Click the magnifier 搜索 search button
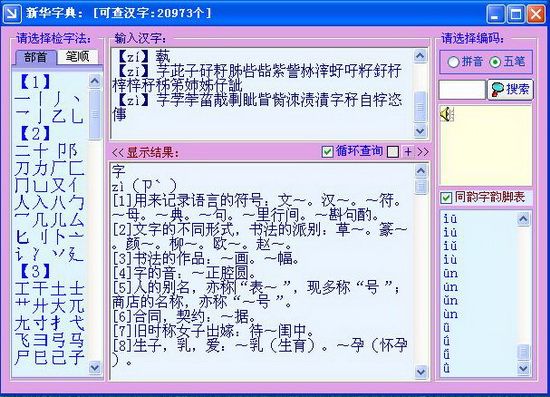Screen dimensions: 550x397 510,89
